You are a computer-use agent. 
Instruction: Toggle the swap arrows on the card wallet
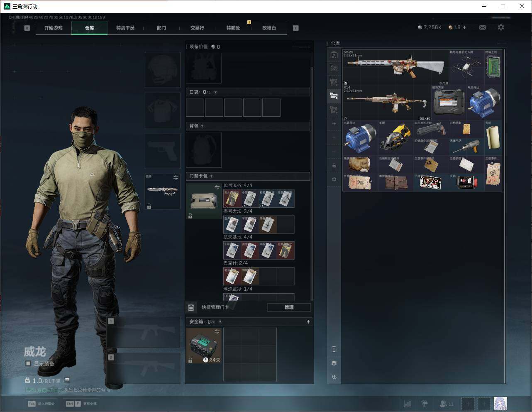click(217, 187)
